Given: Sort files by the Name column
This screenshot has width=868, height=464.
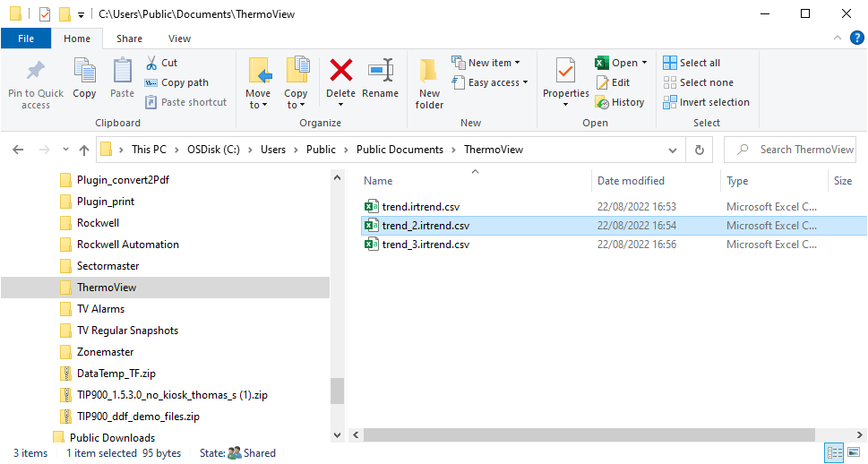Looking at the screenshot, I should click(x=378, y=181).
